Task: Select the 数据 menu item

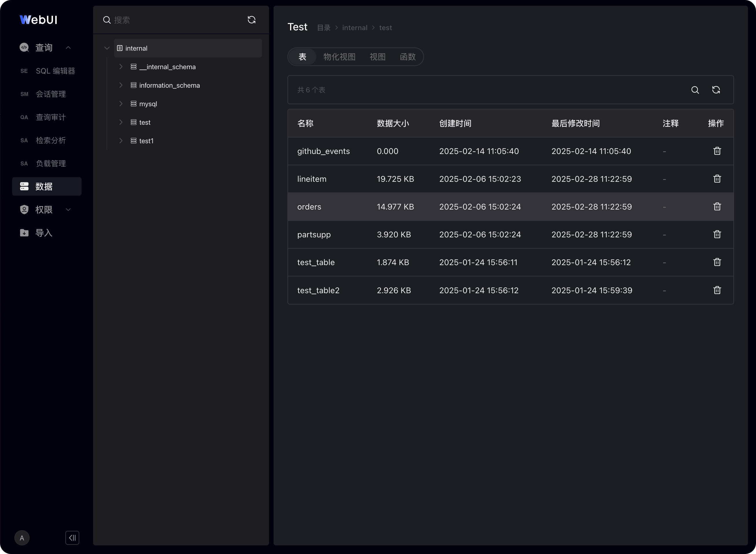Action: coord(47,186)
